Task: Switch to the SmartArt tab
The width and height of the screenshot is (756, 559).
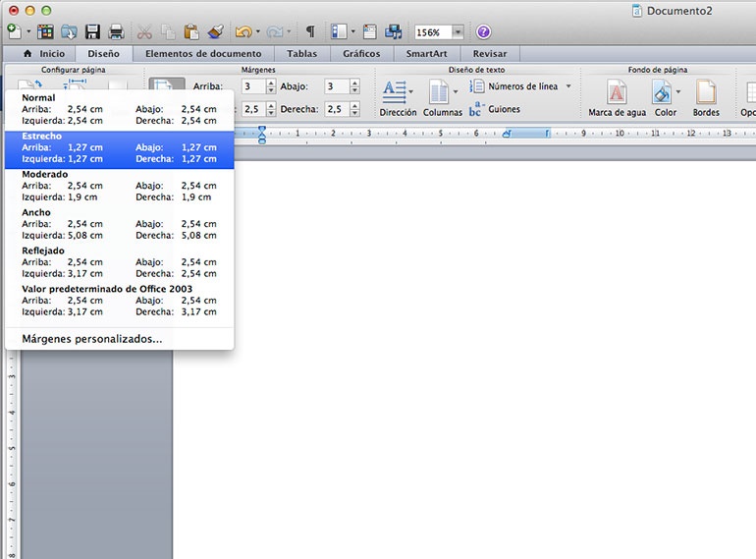Action: point(427,53)
